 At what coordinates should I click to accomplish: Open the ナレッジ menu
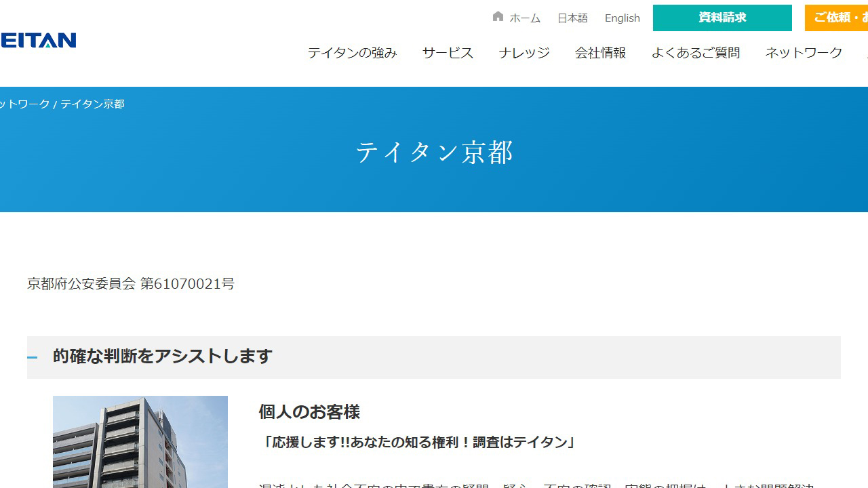click(x=523, y=53)
